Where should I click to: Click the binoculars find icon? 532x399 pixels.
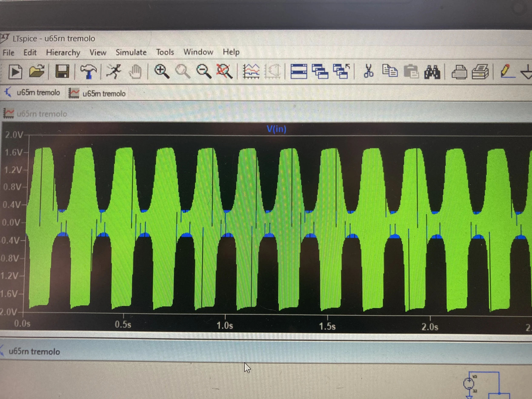pos(432,72)
